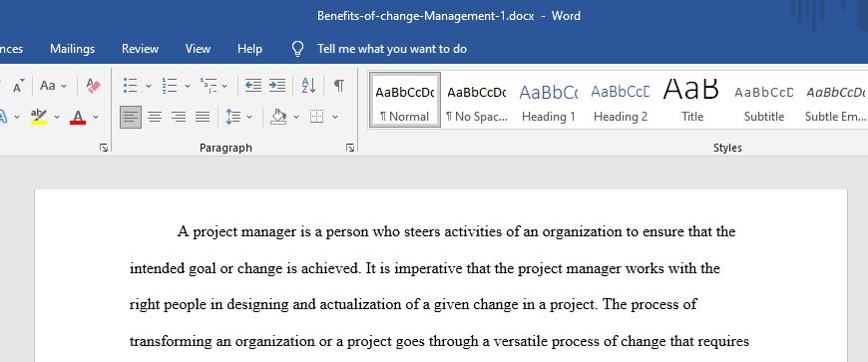Open Font dialog launcher

104,148
